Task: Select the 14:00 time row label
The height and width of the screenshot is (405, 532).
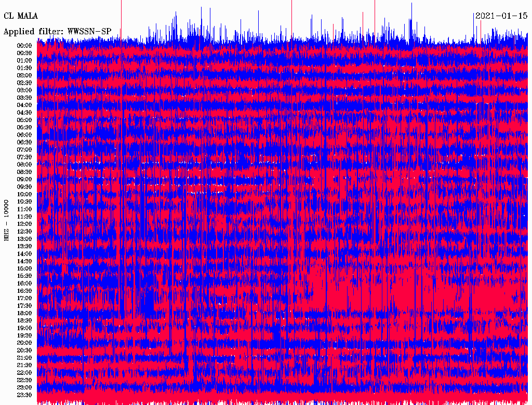Action: pyautogui.click(x=24, y=254)
